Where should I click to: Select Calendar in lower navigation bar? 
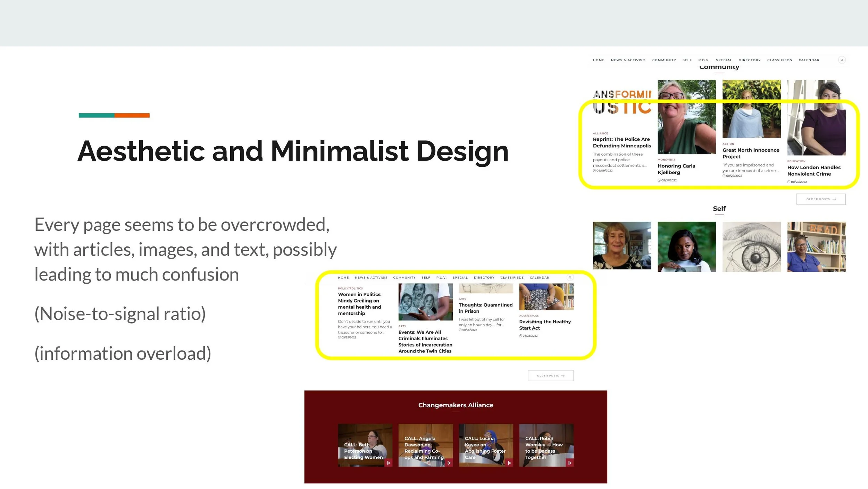point(539,278)
